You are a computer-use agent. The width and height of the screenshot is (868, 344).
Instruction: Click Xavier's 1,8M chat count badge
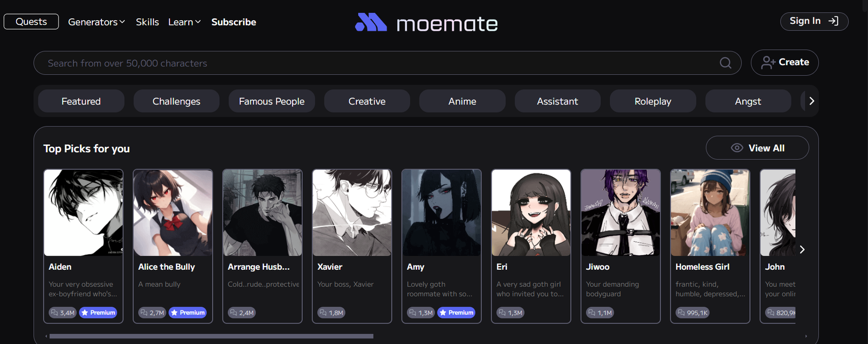331,313
